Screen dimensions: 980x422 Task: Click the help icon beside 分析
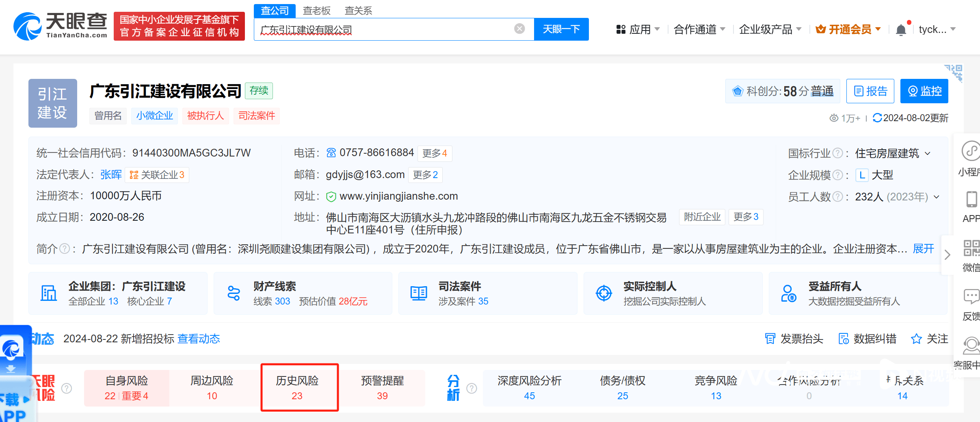[x=472, y=388]
